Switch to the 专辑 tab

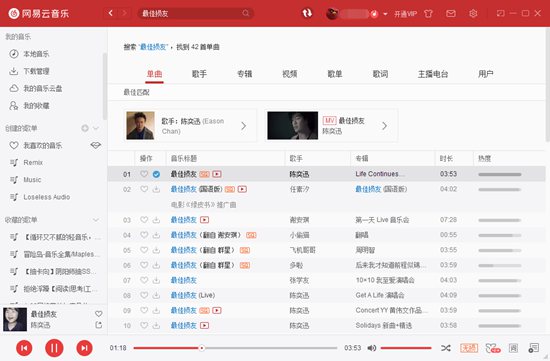point(244,74)
